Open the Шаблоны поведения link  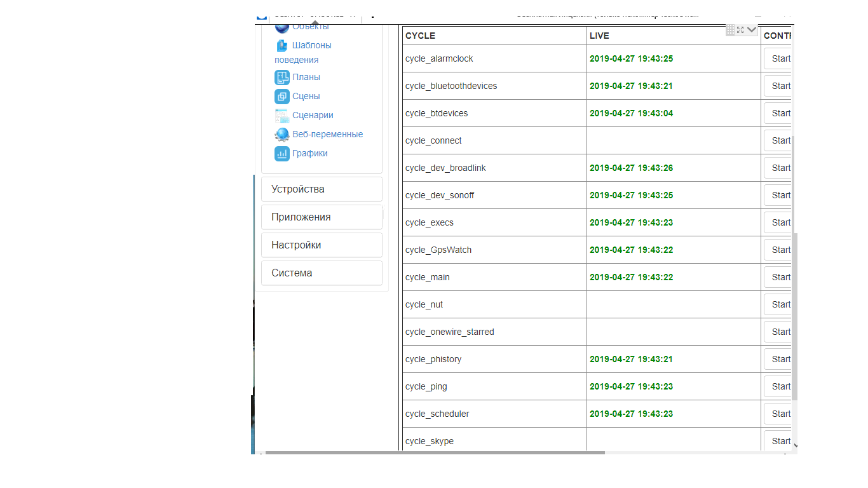[303, 52]
